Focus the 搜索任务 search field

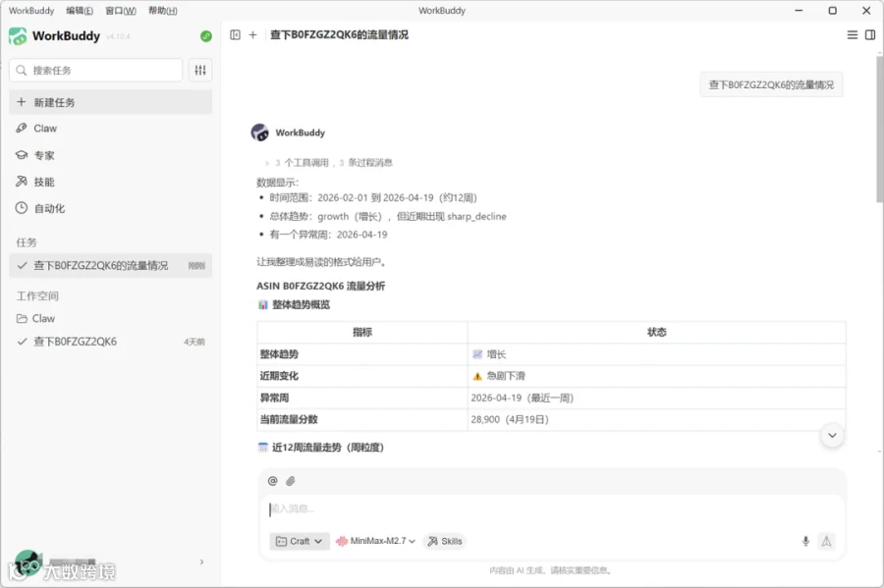click(96, 70)
